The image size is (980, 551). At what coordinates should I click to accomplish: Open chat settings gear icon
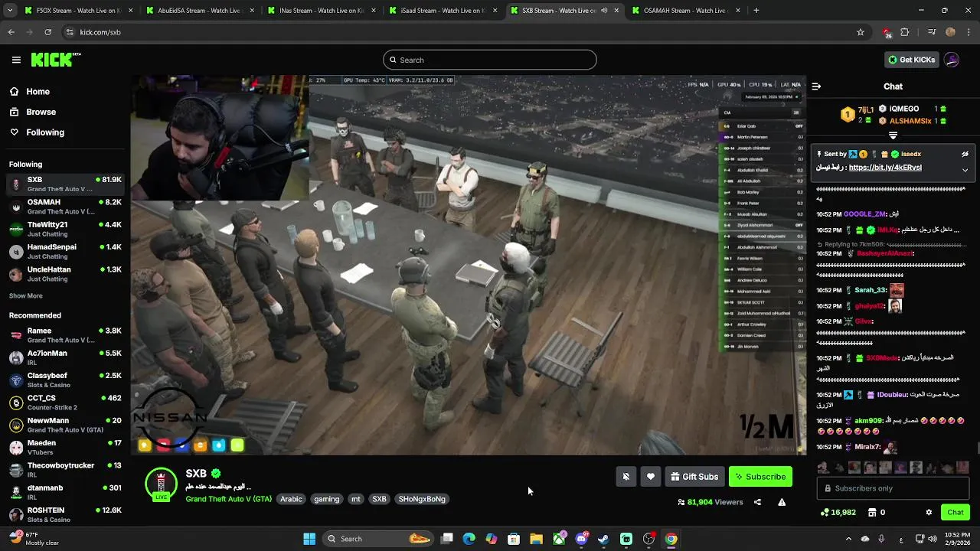coord(929,512)
